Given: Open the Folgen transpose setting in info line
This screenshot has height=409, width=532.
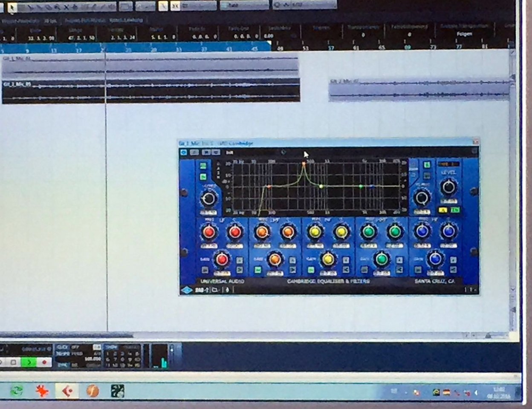Looking at the screenshot, I should 464,34.
